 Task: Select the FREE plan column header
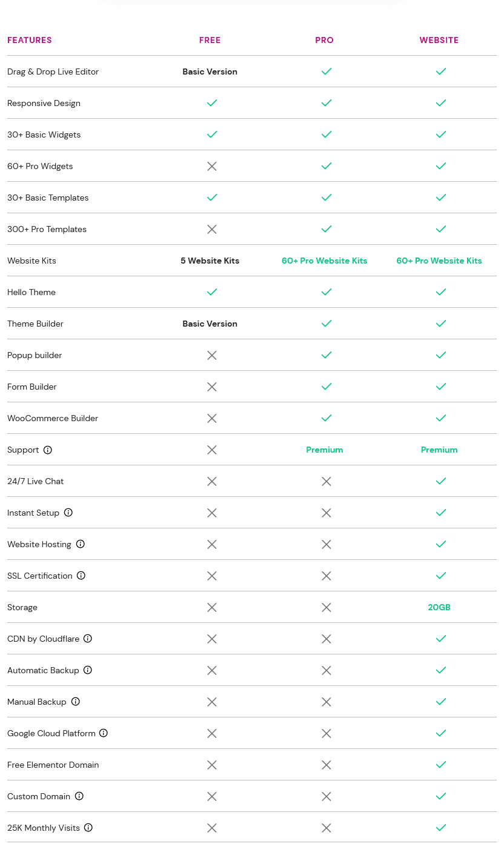[x=210, y=40]
